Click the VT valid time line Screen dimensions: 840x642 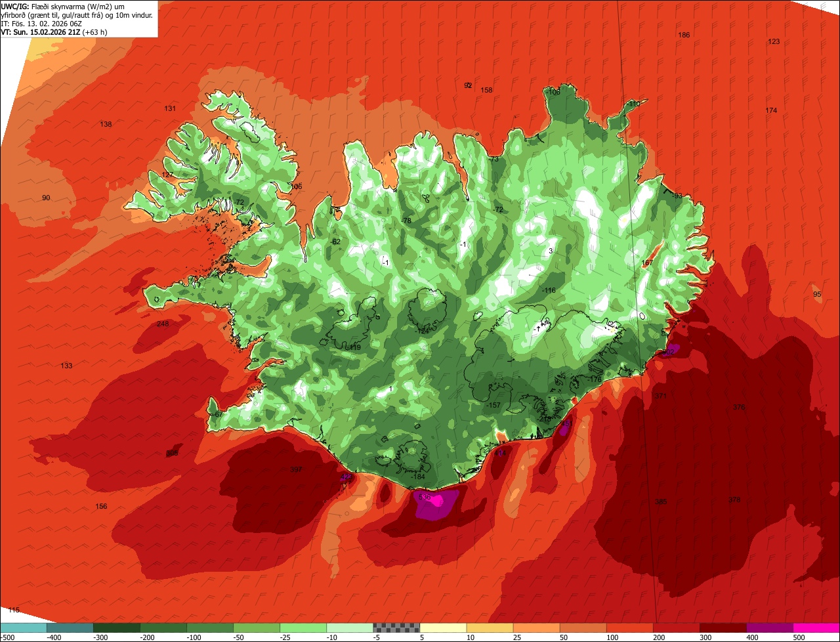click(x=54, y=32)
